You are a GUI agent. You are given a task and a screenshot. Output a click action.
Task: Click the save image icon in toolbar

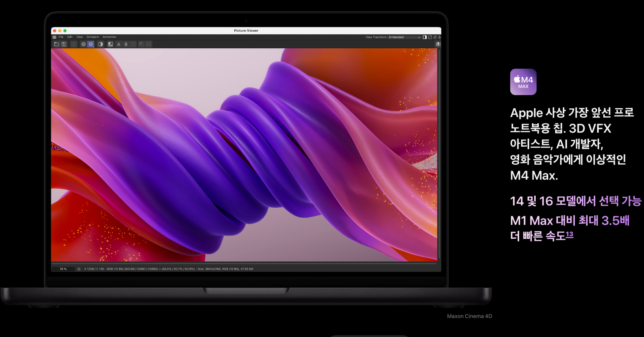coord(64,44)
